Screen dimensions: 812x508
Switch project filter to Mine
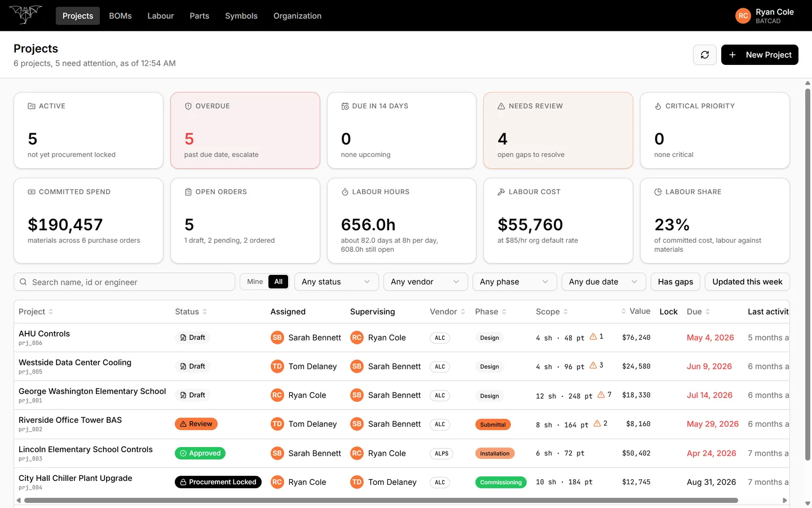(x=255, y=282)
